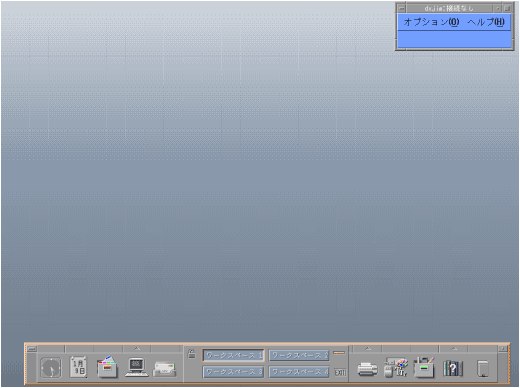Click the EXIT button on the front panel

coord(340,372)
